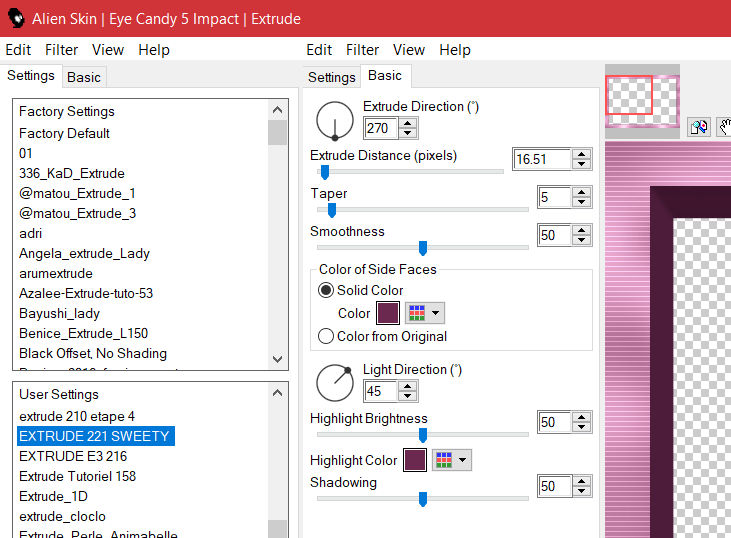Click the Highlight Brightness slider handle
731x538 pixels.
pyautogui.click(x=423, y=435)
